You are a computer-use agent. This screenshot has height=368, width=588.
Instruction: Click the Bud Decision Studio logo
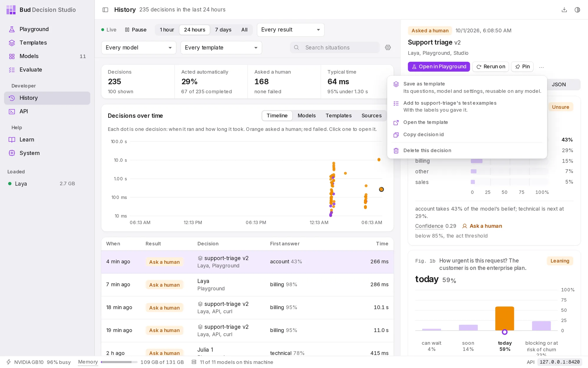[x=11, y=10]
